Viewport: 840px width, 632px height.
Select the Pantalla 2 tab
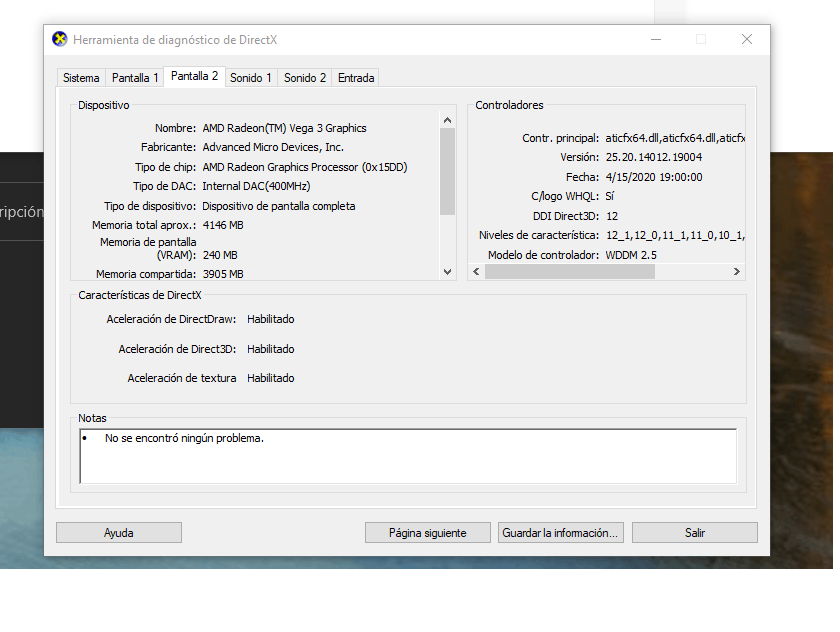coord(194,76)
